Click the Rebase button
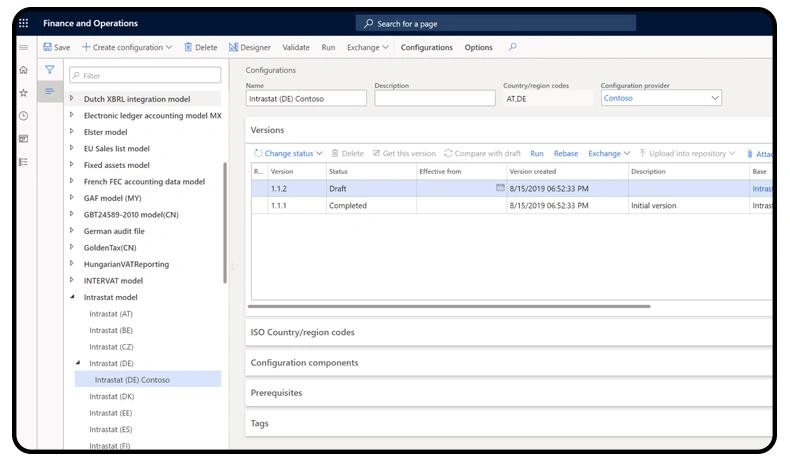 566,153
